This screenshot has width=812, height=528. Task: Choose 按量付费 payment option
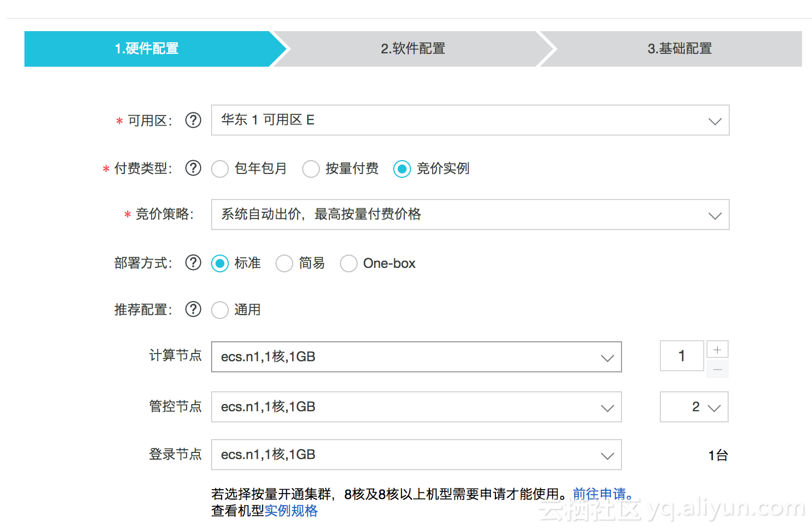pyautogui.click(x=311, y=169)
